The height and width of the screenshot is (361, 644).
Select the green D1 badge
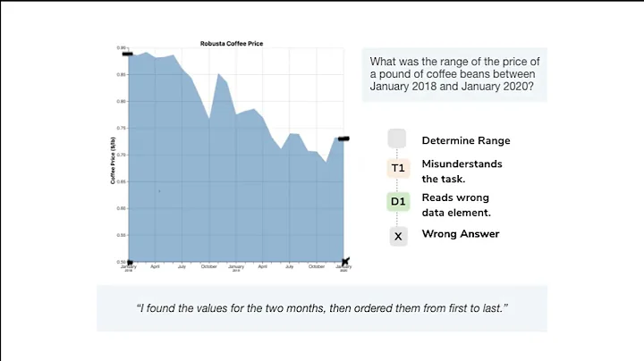(x=398, y=203)
